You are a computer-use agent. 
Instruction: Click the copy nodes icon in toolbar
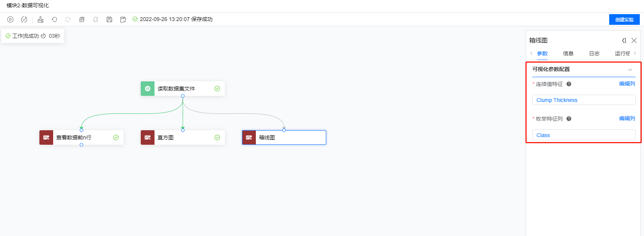click(82, 19)
